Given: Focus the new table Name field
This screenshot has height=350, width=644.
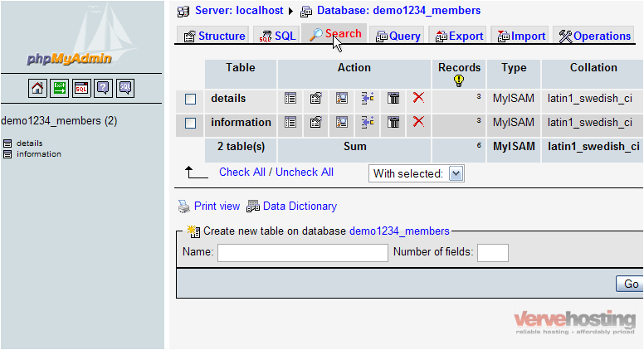Looking at the screenshot, I should 303,253.
